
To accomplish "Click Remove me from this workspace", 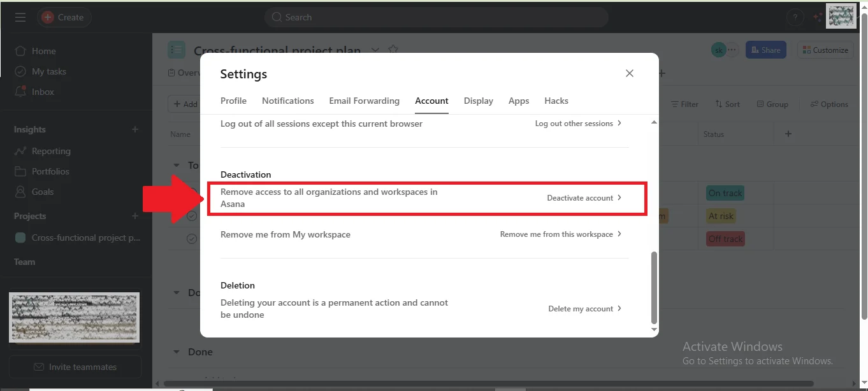I will [561, 234].
